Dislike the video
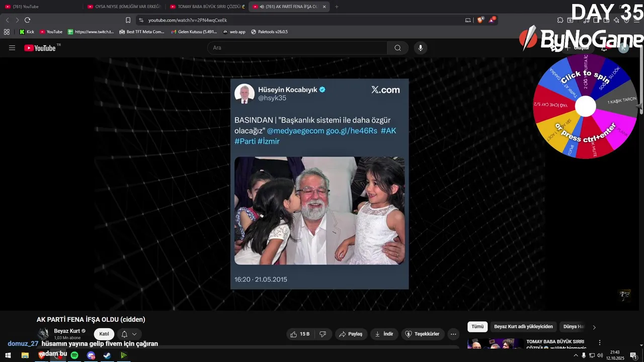 323,334
